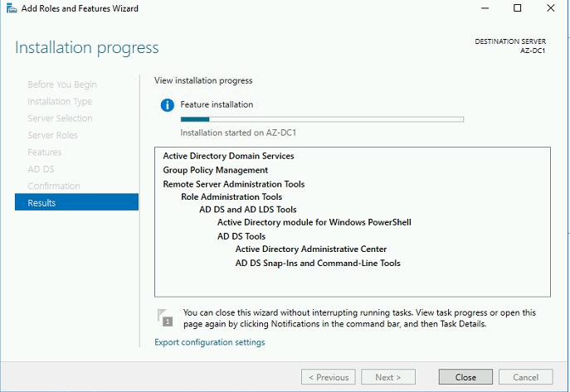570x392 pixels.
Task: Click Active Directory module for Windows PowerShell
Action: [x=314, y=222]
